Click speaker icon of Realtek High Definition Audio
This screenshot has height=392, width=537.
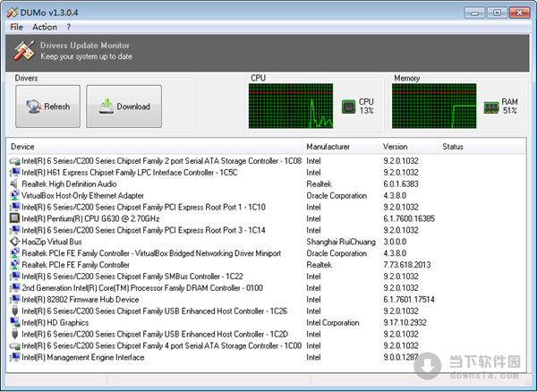(14, 183)
